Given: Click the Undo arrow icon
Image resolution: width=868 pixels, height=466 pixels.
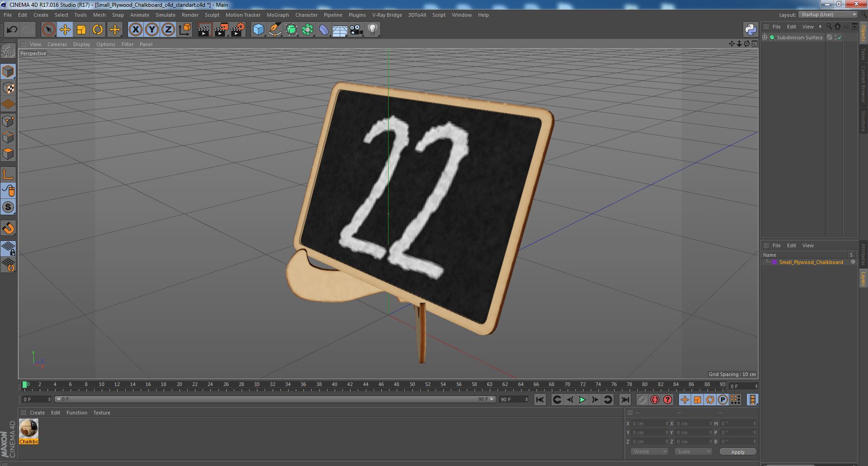Looking at the screenshot, I should (12, 30).
